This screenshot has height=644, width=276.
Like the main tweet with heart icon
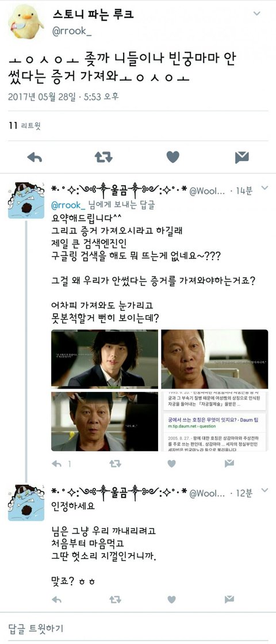(172, 157)
